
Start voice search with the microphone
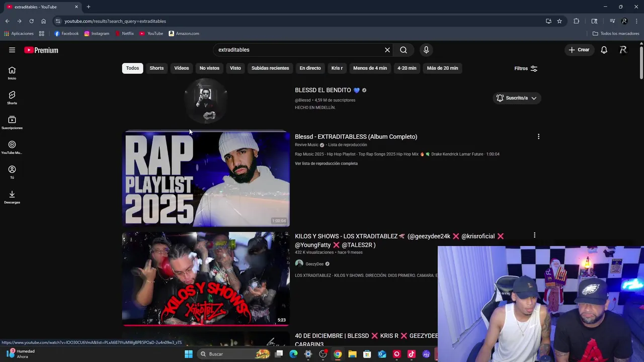(x=426, y=50)
